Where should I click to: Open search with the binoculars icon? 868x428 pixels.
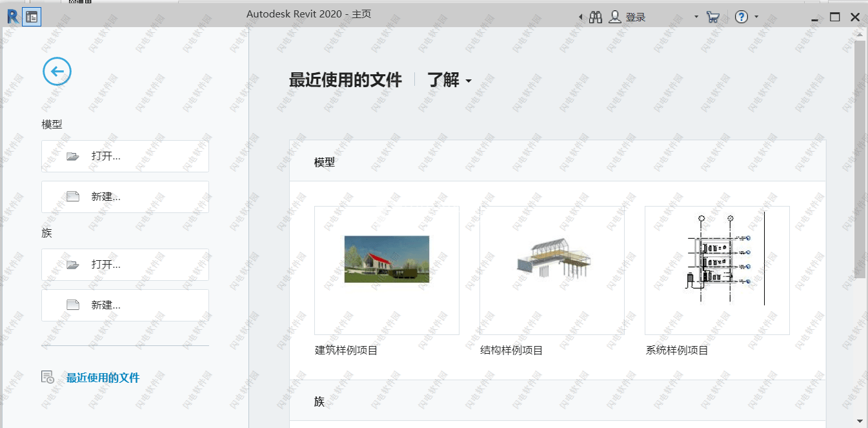[x=596, y=17]
